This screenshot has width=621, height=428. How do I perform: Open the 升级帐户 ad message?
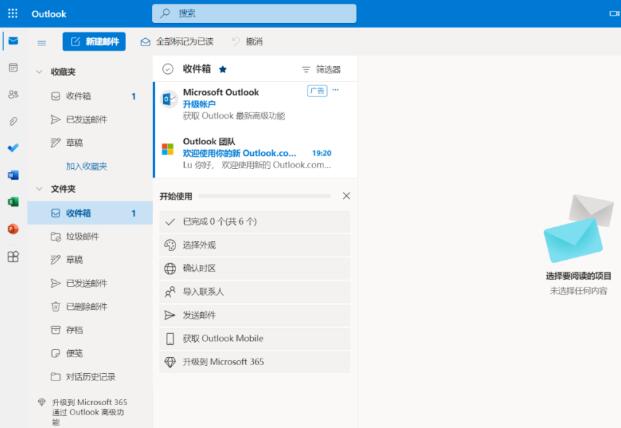click(255, 104)
